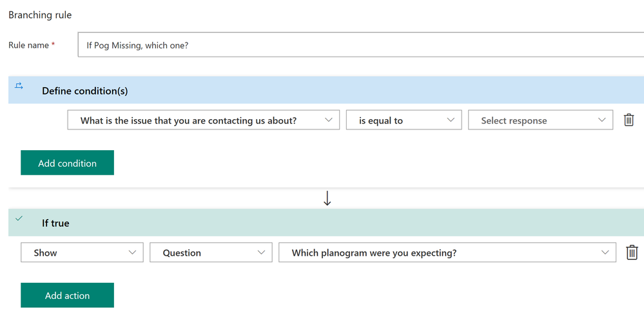This screenshot has height=315, width=644.
Task: Open the Show action type dropdown
Action: pos(82,253)
